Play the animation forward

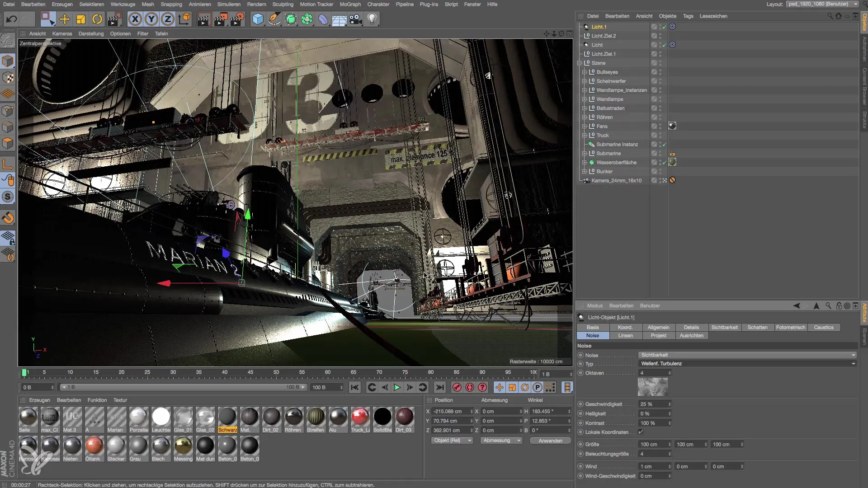pyautogui.click(x=397, y=387)
